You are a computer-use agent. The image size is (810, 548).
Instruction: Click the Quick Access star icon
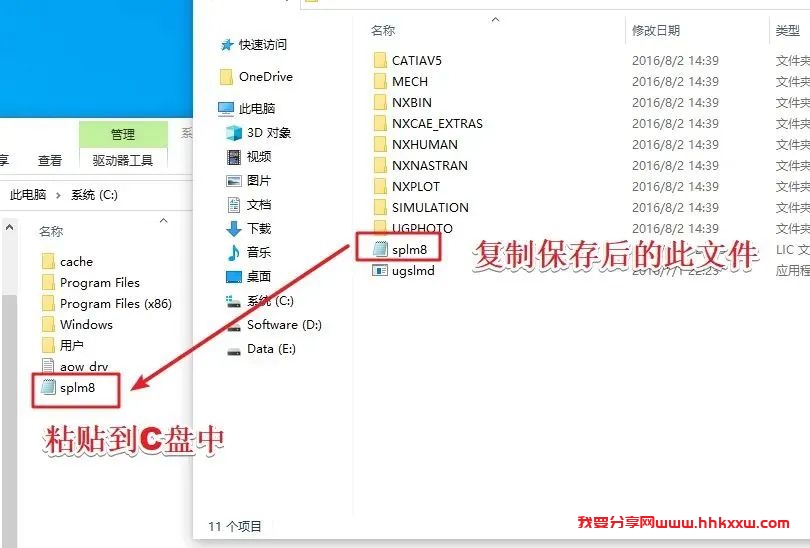point(227,45)
